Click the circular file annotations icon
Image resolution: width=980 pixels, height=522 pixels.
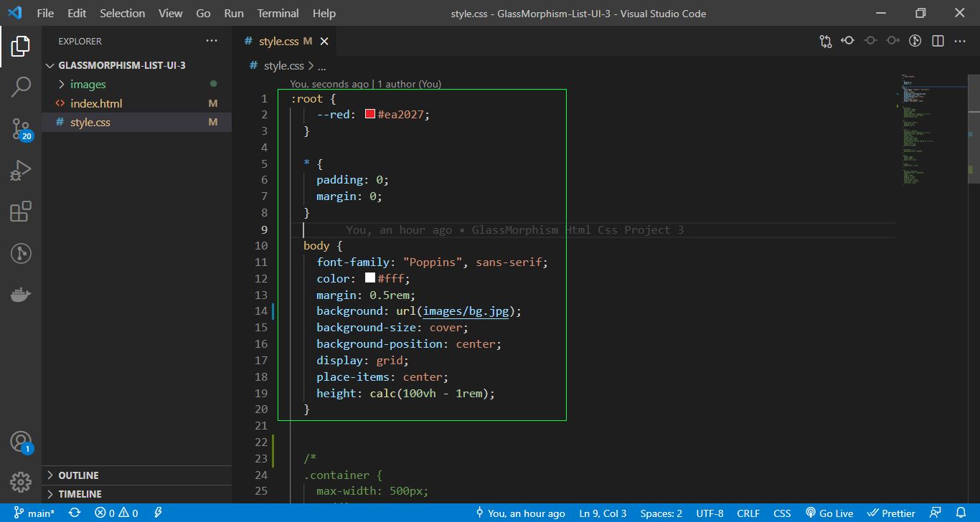[x=915, y=41]
